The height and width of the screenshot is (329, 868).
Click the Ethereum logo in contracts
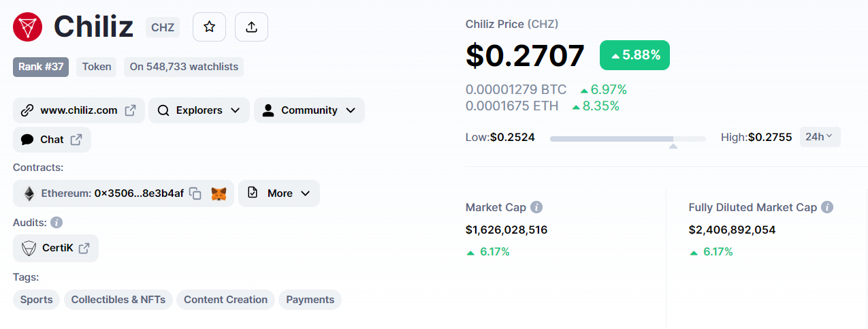click(29, 193)
